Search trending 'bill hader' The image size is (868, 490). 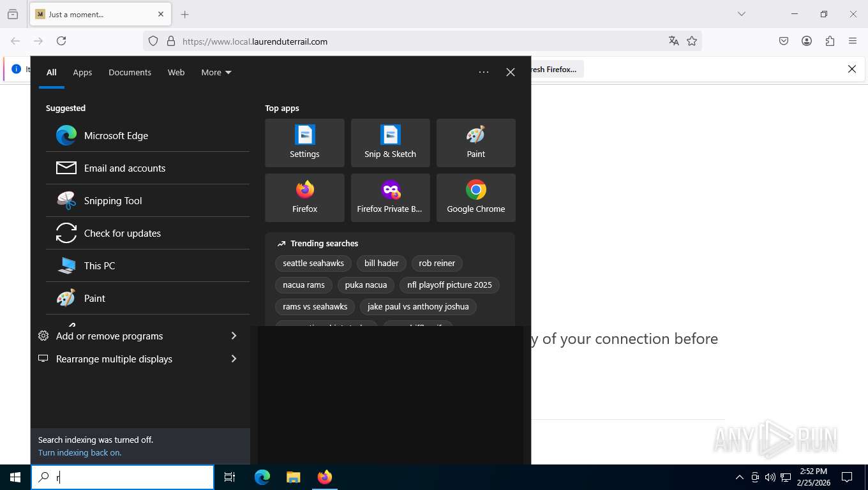click(x=382, y=263)
